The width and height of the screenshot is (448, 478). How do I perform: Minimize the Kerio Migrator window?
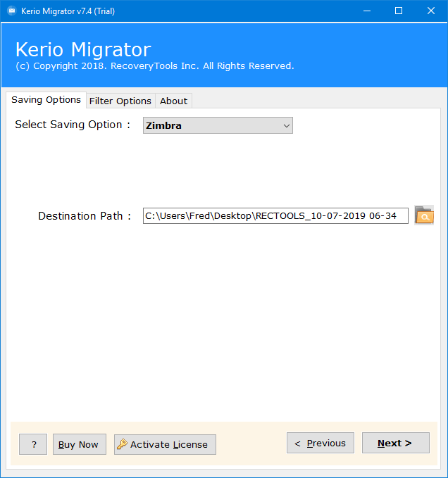coord(367,11)
